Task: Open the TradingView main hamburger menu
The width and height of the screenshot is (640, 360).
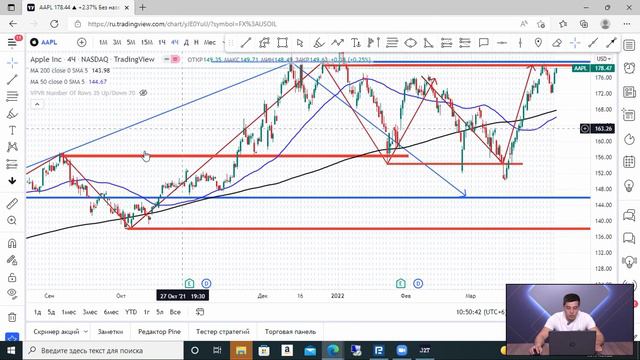Action: (x=12, y=42)
